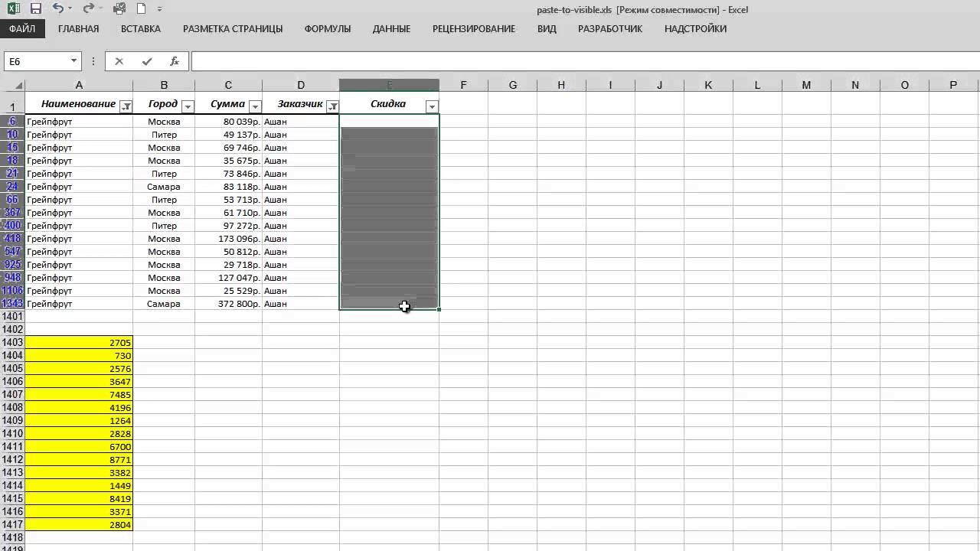Open the НАДСТРОЙКИ ribbon tab

point(695,29)
